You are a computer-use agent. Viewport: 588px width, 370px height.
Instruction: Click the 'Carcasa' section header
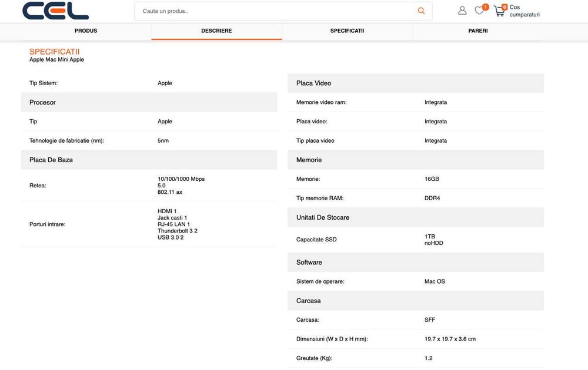416,300
